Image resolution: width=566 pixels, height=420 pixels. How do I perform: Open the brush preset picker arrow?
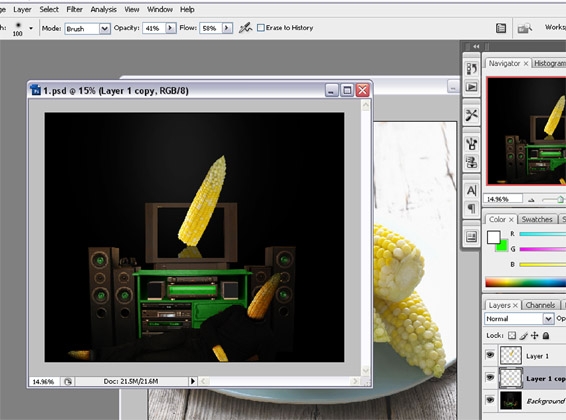coord(31,28)
